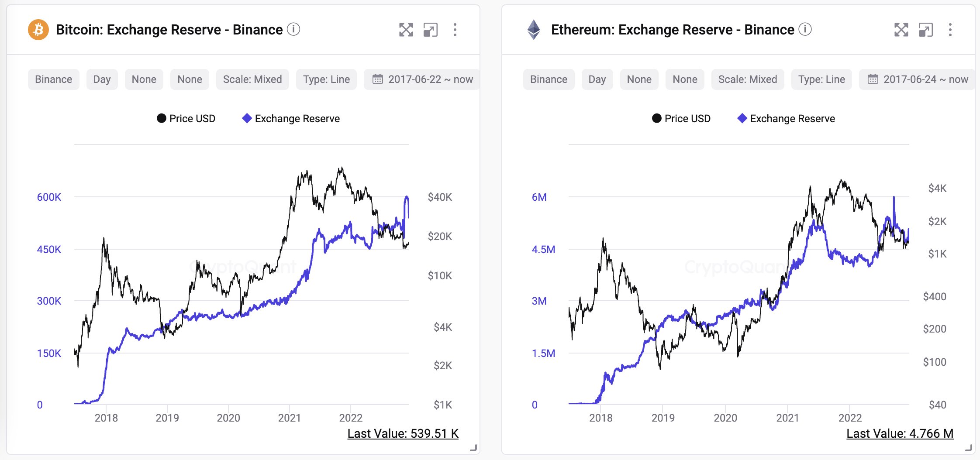This screenshot has height=460, width=980.
Task: Expand the Ethereum chart to fullscreen
Action: pos(901,30)
